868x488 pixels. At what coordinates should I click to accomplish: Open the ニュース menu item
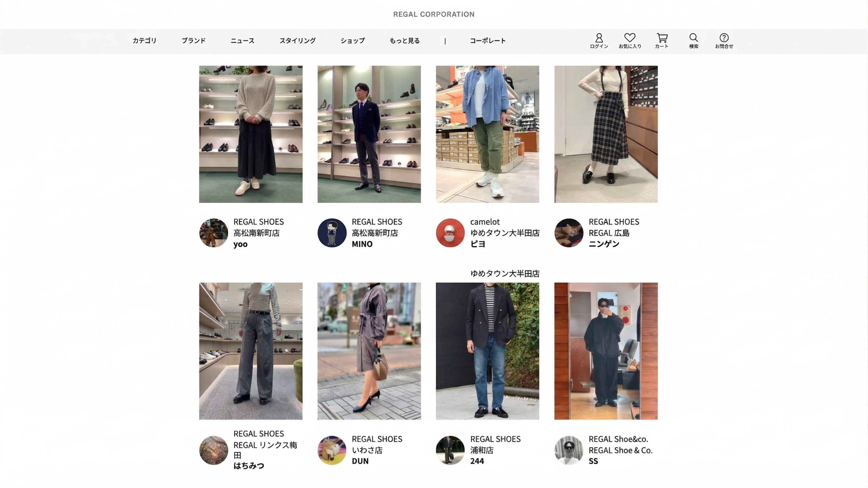(242, 41)
